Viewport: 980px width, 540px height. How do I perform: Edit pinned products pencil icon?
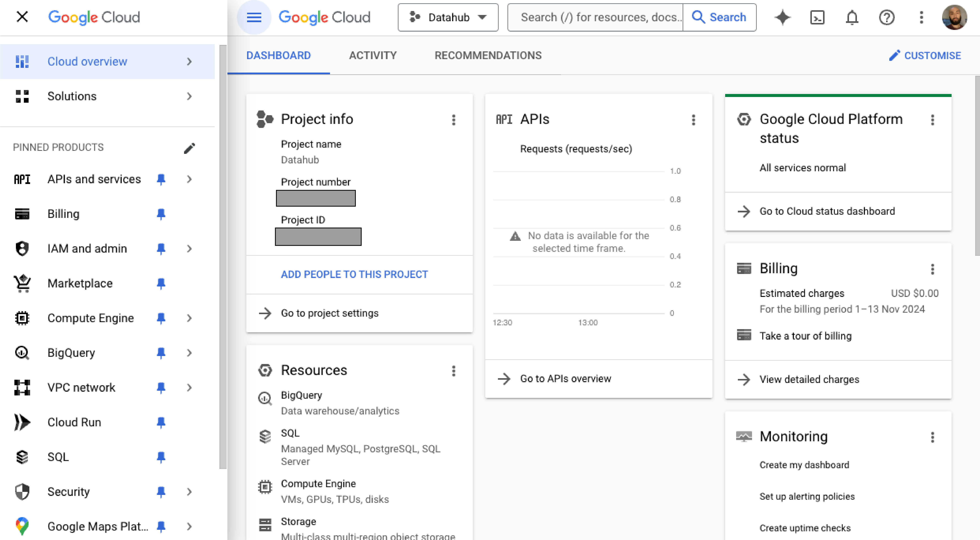(189, 148)
